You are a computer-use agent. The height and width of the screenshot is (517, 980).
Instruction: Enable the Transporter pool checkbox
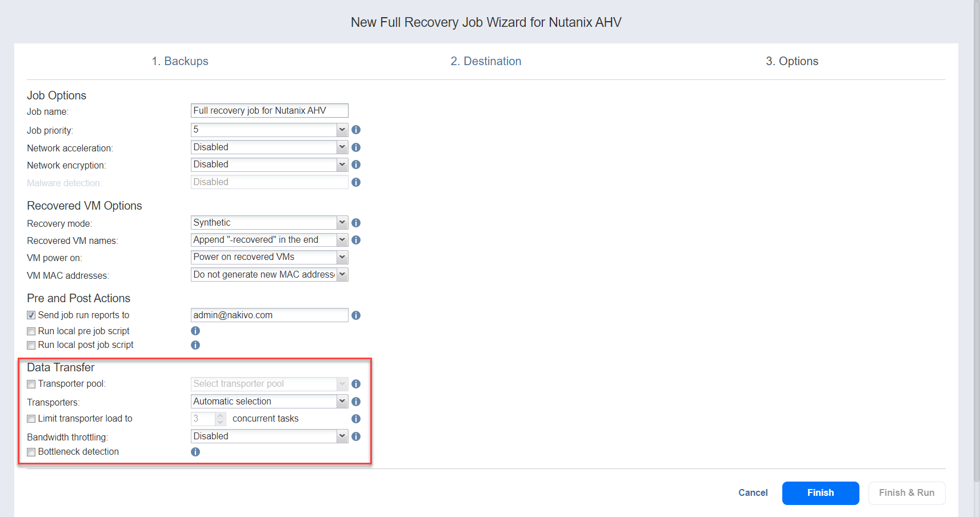coord(31,384)
